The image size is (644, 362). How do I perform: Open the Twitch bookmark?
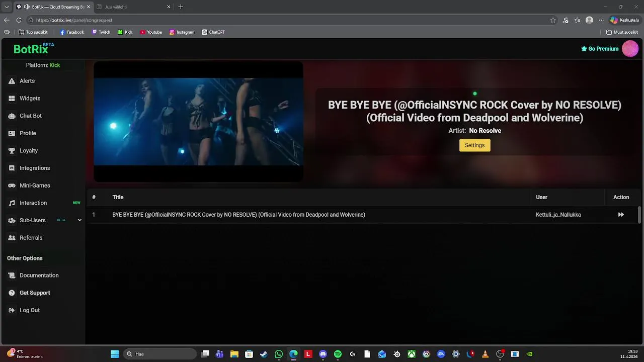(101, 32)
